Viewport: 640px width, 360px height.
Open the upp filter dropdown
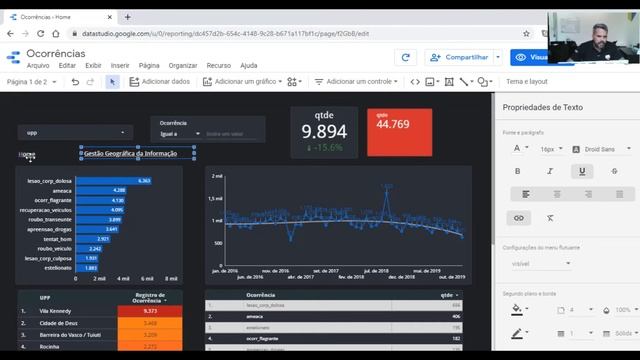click(76, 133)
